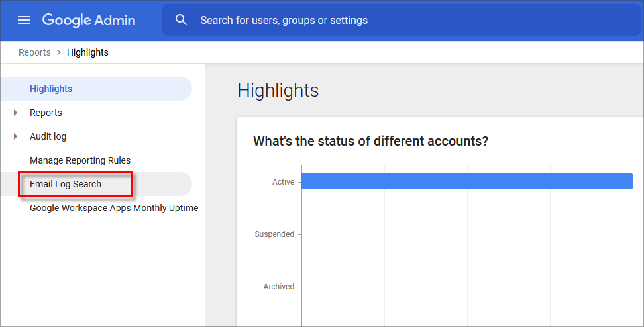This screenshot has height=327, width=644.
Task: Click the Archived label on the chart axis
Action: [x=278, y=287]
